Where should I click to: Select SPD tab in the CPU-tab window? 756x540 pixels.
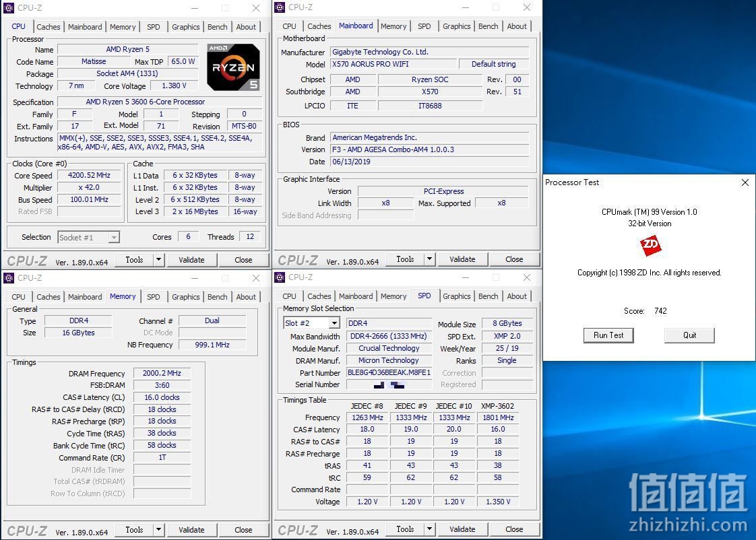[x=154, y=27]
